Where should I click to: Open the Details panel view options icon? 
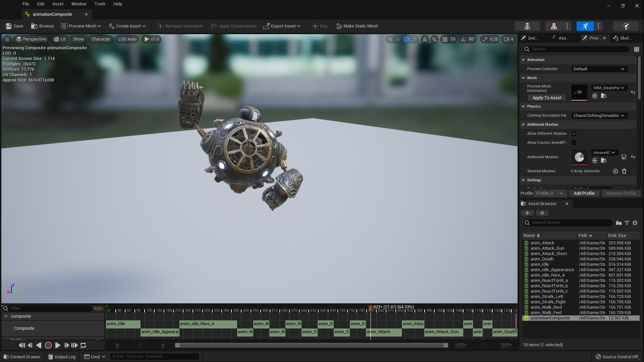pos(637,49)
